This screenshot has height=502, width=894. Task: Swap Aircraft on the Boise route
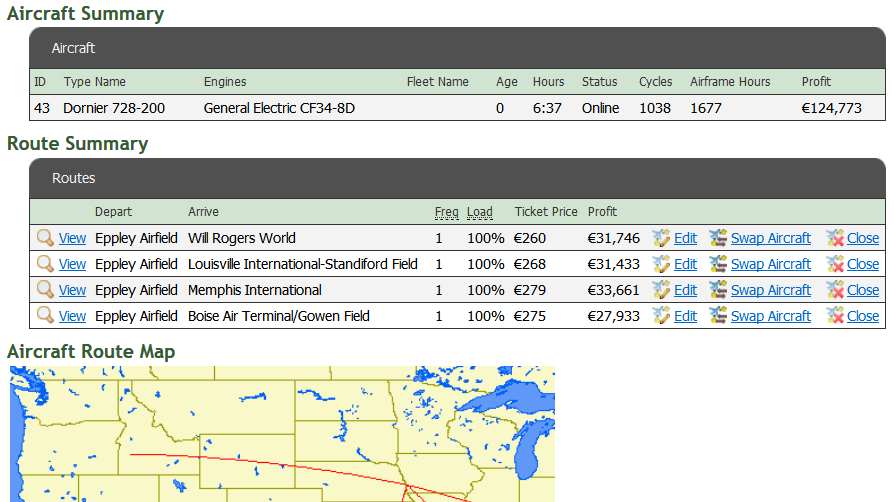pyautogui.click(x=770, y=316)
